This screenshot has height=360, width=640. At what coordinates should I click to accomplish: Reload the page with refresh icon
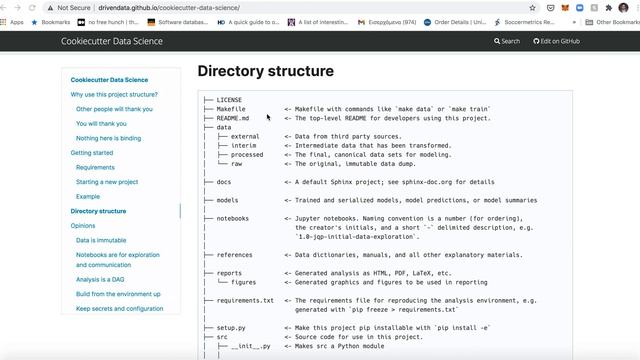click(32, 8)
